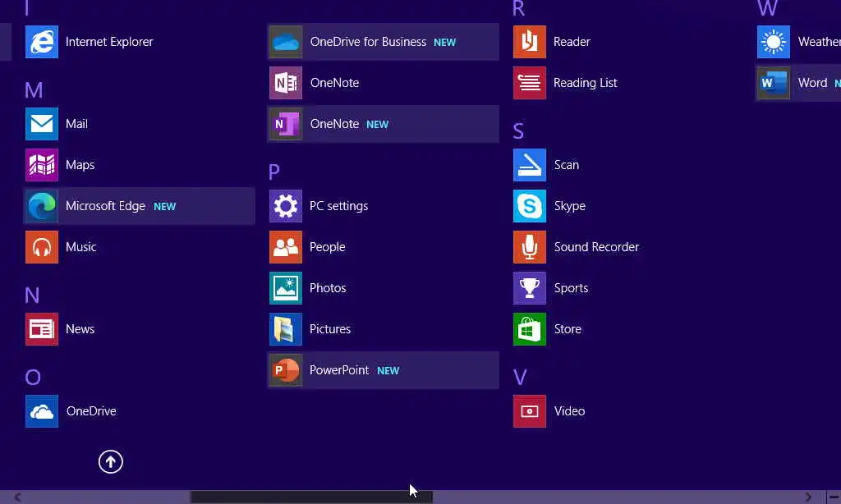
Task: Click the "Reading List" text label
Action: click(585, 83)
